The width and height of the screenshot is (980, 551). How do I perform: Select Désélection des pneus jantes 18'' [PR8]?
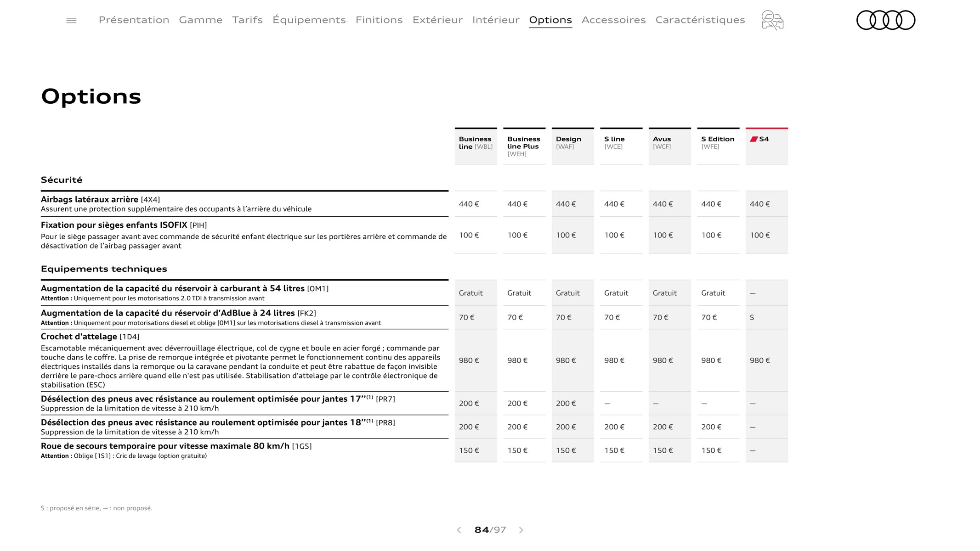pos(218,422)
